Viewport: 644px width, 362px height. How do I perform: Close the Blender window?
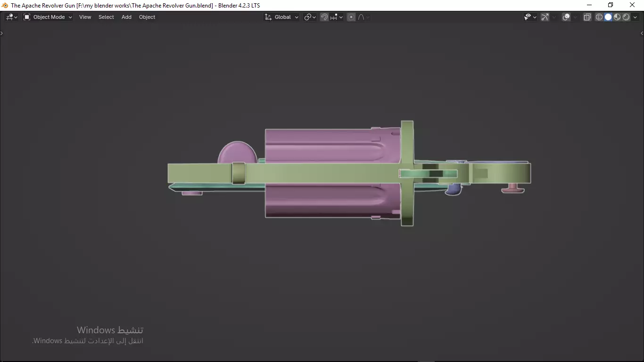633,5
